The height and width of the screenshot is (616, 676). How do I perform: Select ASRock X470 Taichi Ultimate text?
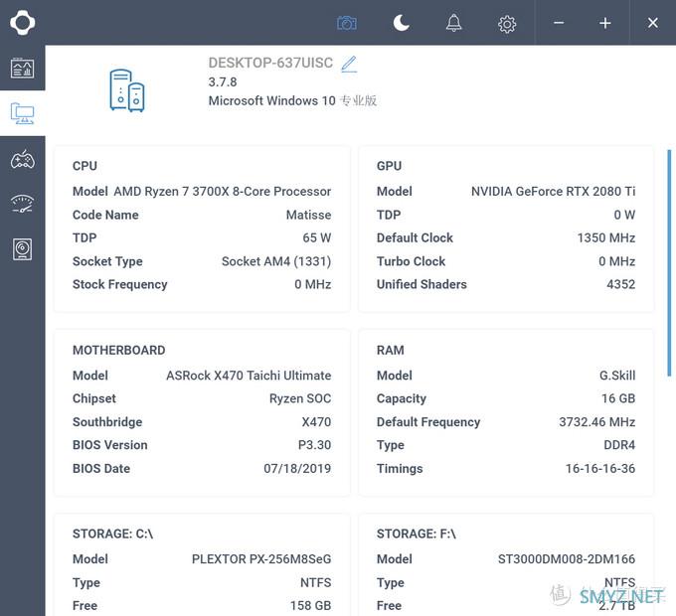249,376
